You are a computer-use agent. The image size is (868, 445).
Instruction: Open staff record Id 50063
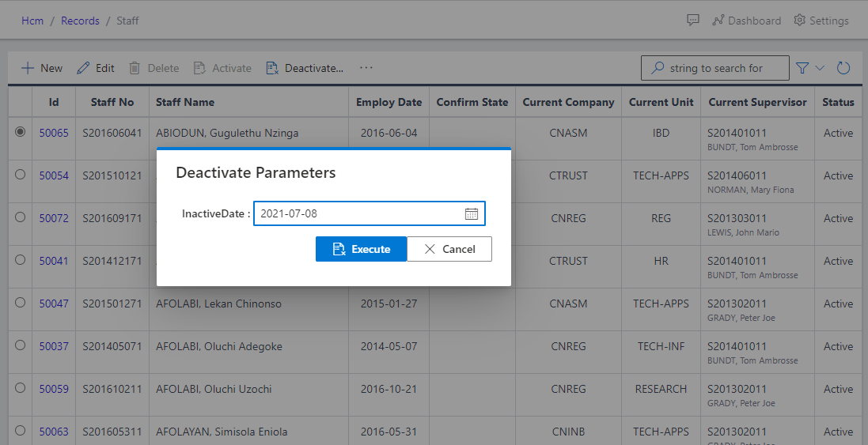(x=54, y=432)
